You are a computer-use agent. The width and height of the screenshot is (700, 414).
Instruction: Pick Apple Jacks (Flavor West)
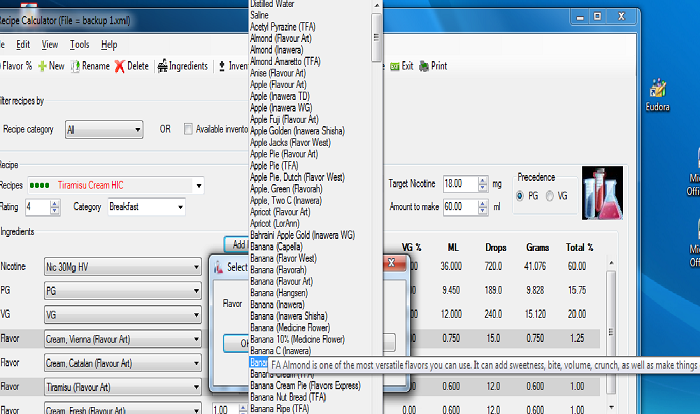point(290,143)
